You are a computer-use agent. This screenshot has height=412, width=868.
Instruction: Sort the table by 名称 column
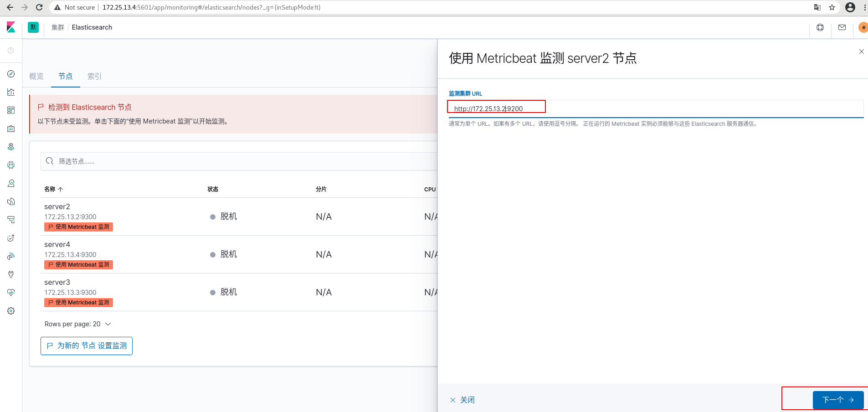point(53,189)
